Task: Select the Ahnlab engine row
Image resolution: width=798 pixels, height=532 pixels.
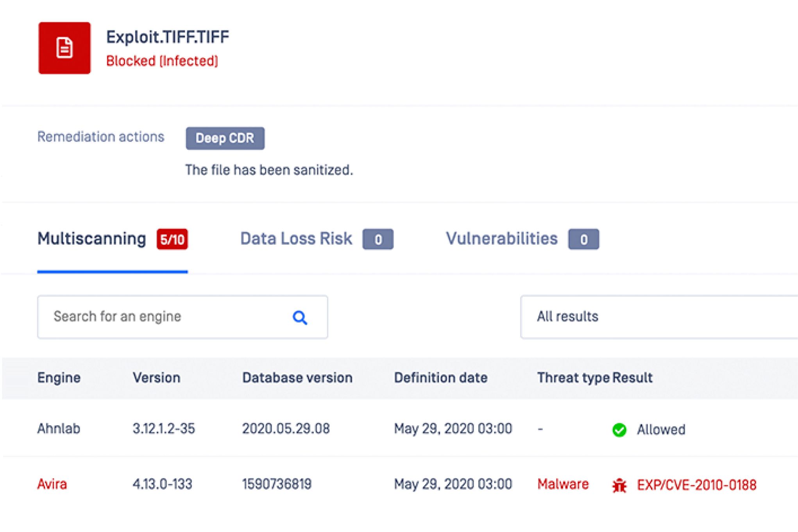Action: tap(400, 429)
